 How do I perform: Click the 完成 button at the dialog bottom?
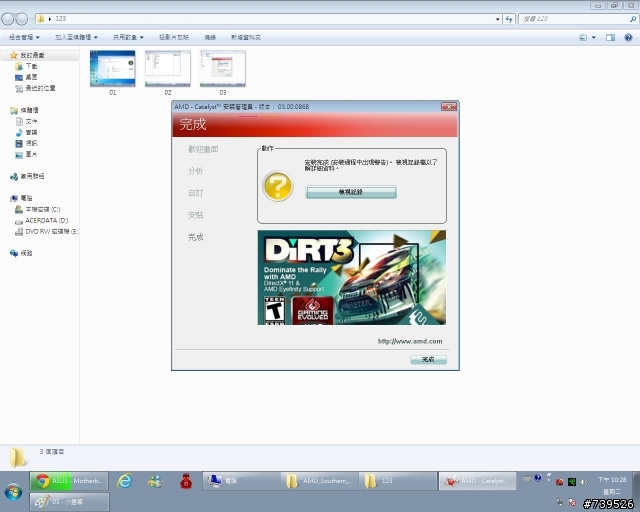coord(428,359)
